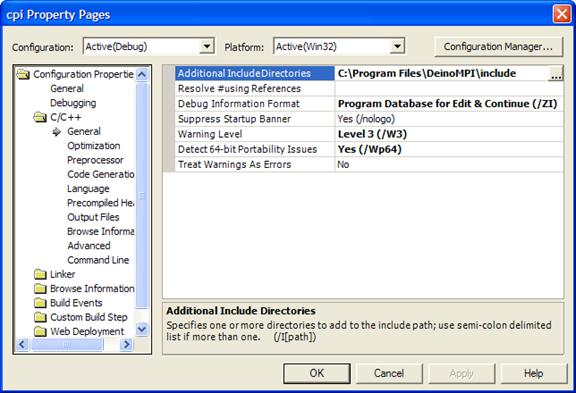Select the Linker tree node
This screenshot has height=393, width=576.
(x=63, y=274)
